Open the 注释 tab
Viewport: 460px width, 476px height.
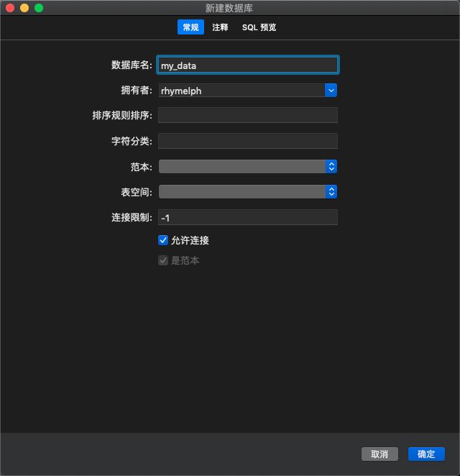[x=220, y=27]
